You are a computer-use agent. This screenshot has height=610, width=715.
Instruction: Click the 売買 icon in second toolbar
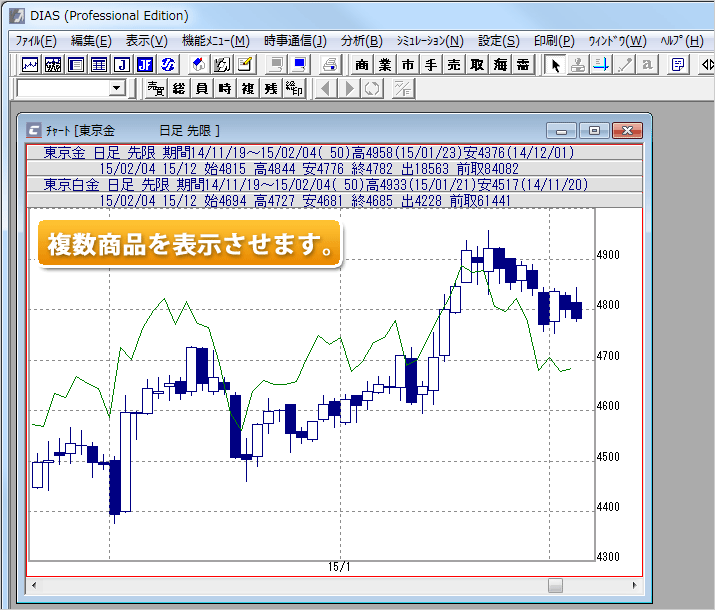tap(155, 89)
